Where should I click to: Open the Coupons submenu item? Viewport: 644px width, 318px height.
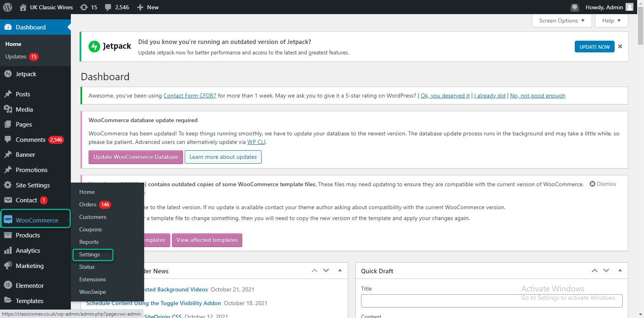click(x=91, y=229)
